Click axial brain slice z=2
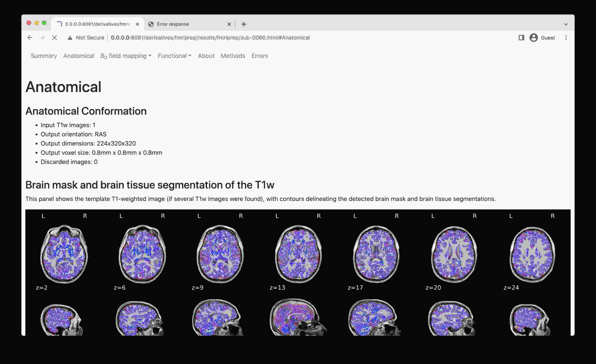This screenshot has width=596, height=364. click(x=64, y=254)
